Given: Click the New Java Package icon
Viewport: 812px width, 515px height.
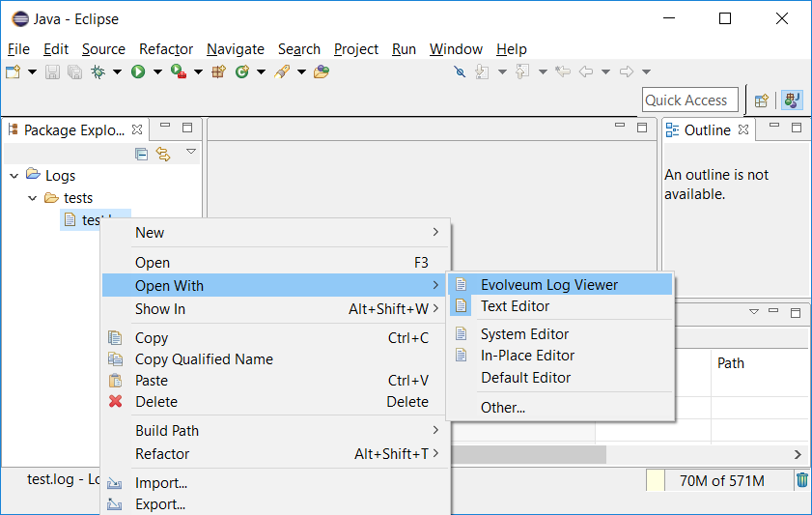Looking at the screenshot, I should coord(218,72).
